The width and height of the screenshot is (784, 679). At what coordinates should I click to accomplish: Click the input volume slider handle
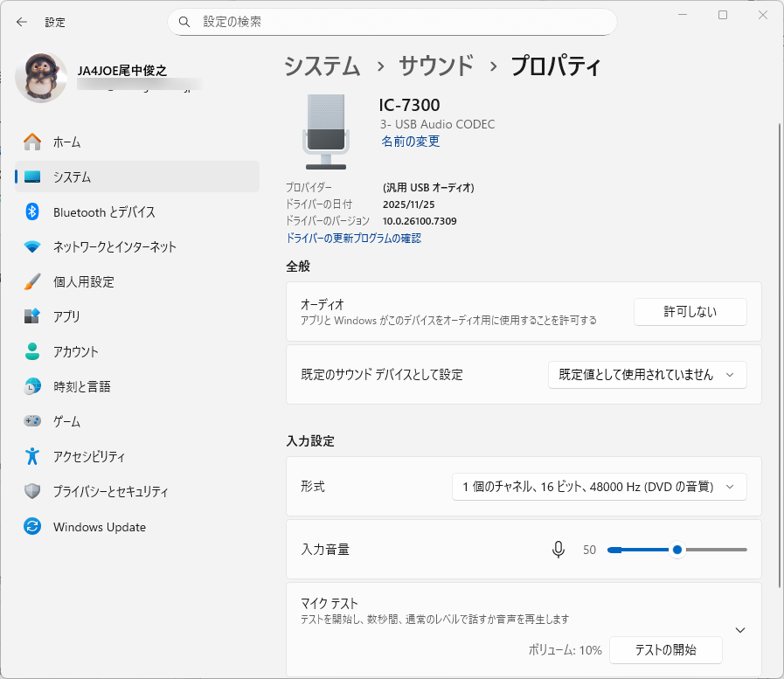[x=677, y=550]
